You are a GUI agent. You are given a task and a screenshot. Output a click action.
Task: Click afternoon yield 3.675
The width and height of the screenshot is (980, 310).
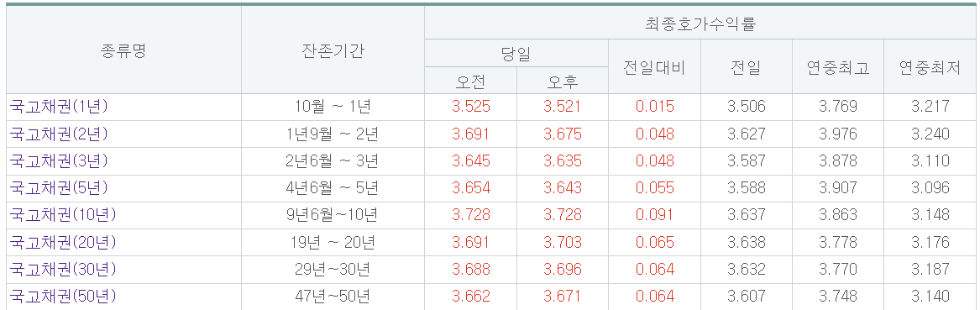point(563,134)
